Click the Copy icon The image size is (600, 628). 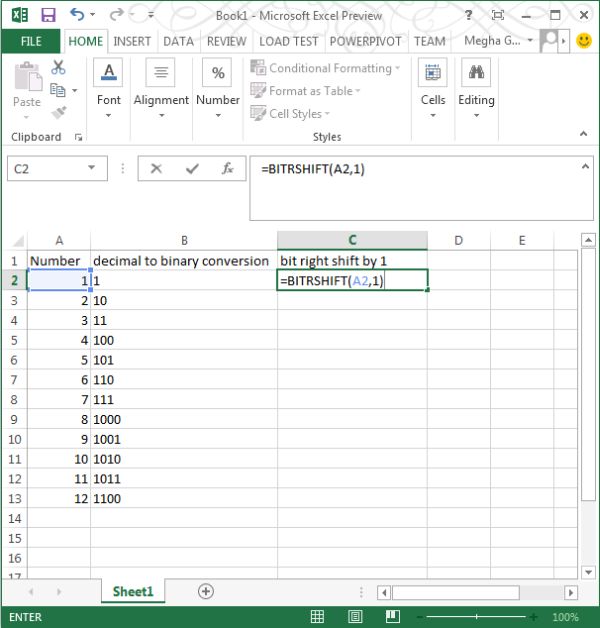pos(58,90)
